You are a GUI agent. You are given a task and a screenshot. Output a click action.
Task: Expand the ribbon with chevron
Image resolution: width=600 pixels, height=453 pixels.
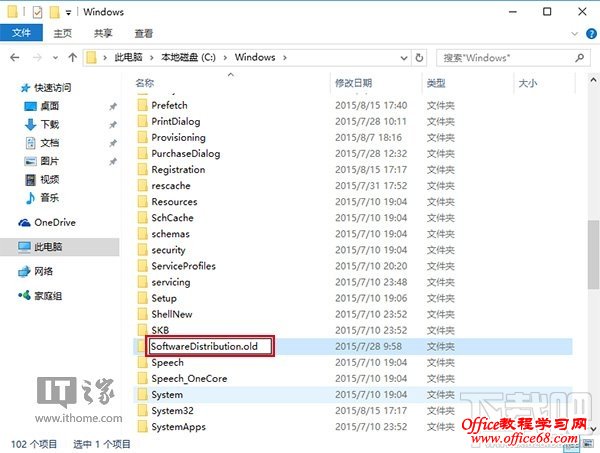tap(574, 34)
